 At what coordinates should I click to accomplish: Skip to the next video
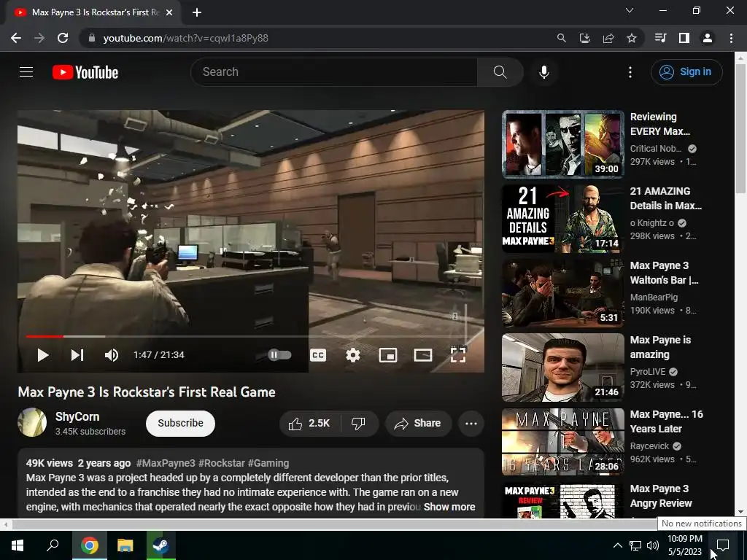[77, 355]
